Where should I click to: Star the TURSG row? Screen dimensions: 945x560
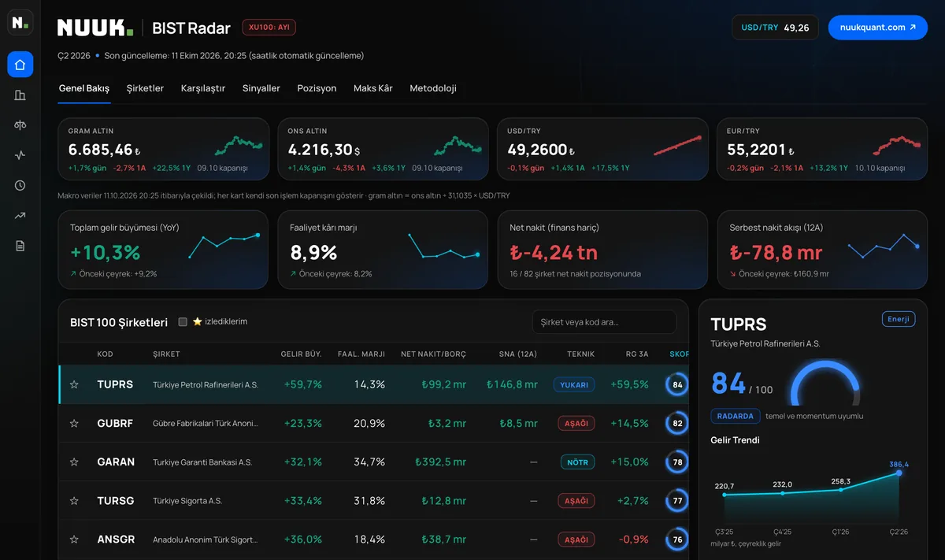74,500
